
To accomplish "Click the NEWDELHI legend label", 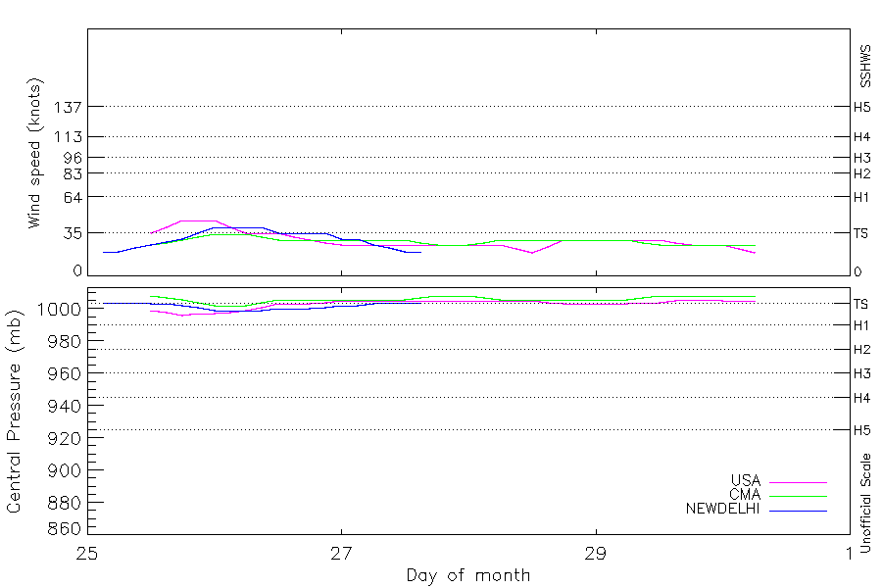I will pyautogui.click(x=723, y=509).
